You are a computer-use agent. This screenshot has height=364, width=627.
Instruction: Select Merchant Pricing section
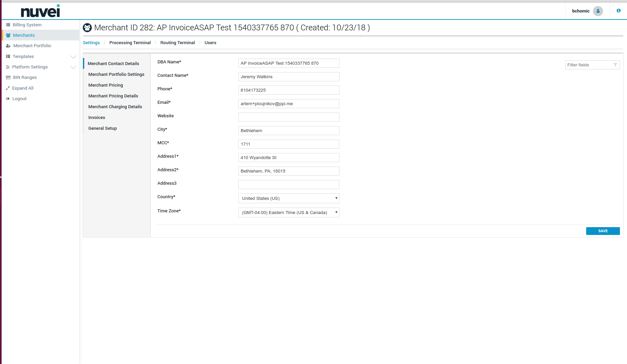106,85
